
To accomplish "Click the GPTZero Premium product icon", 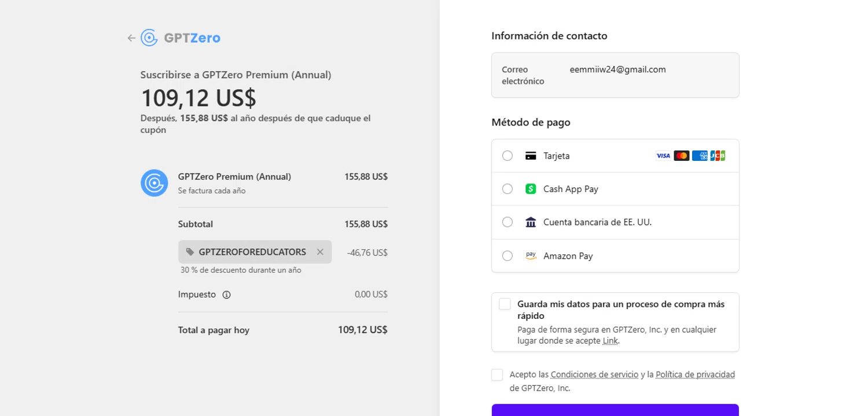I will click(154, 183).
